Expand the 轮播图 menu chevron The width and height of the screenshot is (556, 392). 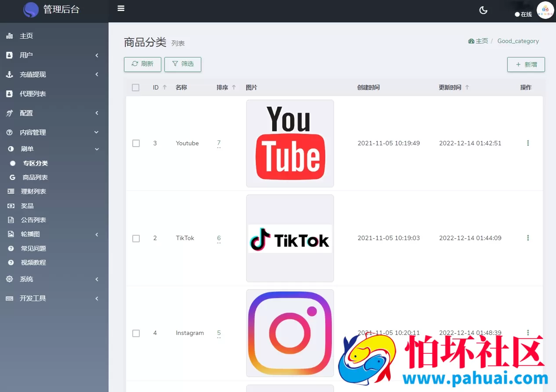97,234
